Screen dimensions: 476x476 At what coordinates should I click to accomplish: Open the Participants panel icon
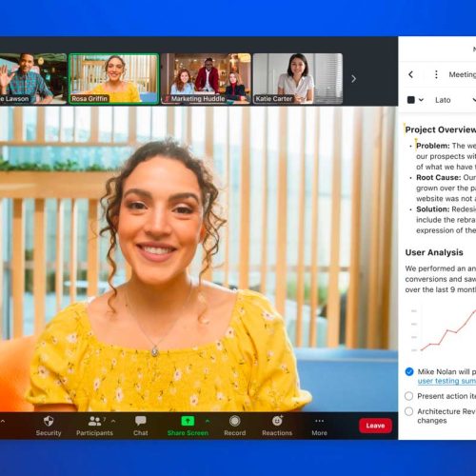(x=94, y=422)
